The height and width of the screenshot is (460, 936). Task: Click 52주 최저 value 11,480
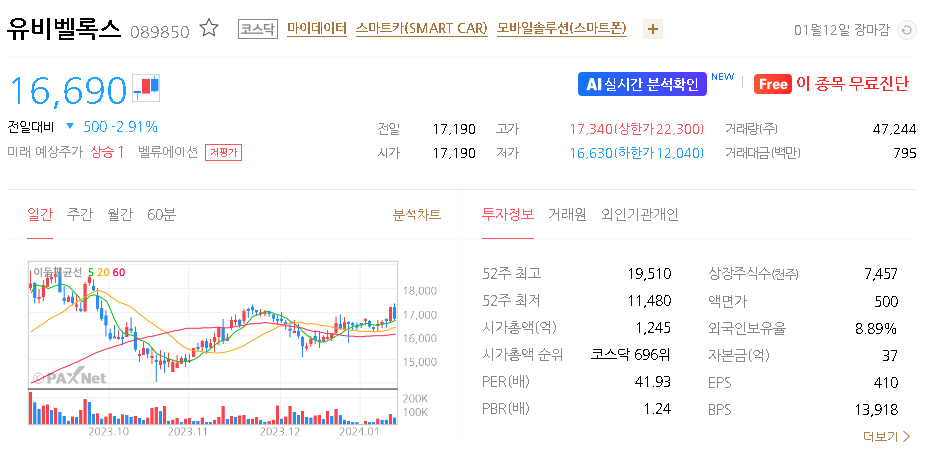(649, 301)
